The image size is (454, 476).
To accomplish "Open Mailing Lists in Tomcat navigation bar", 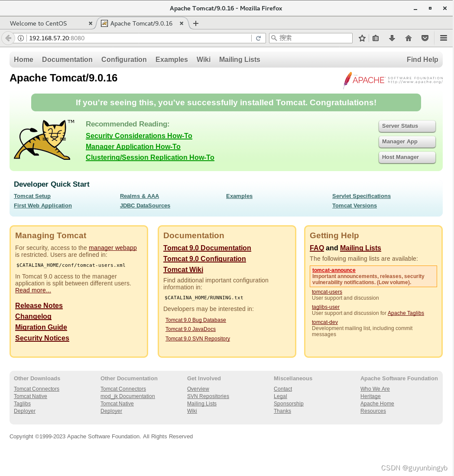I will pos(240,59).
